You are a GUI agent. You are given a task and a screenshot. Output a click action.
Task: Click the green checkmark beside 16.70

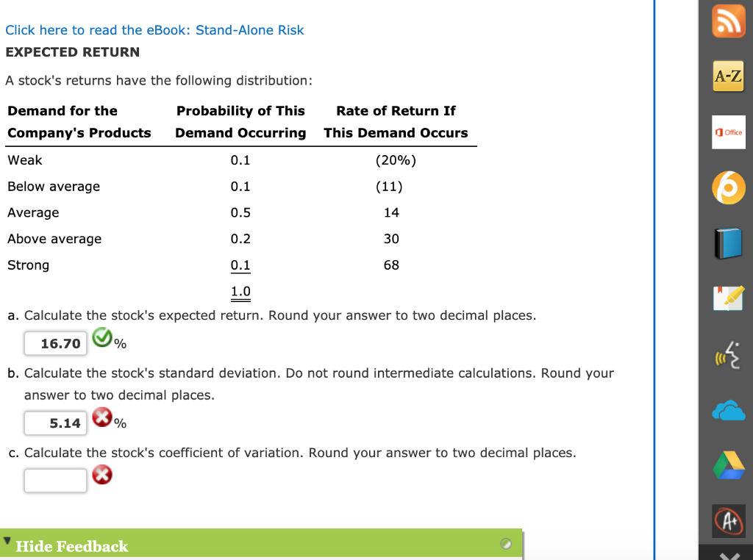pos(103,338)
